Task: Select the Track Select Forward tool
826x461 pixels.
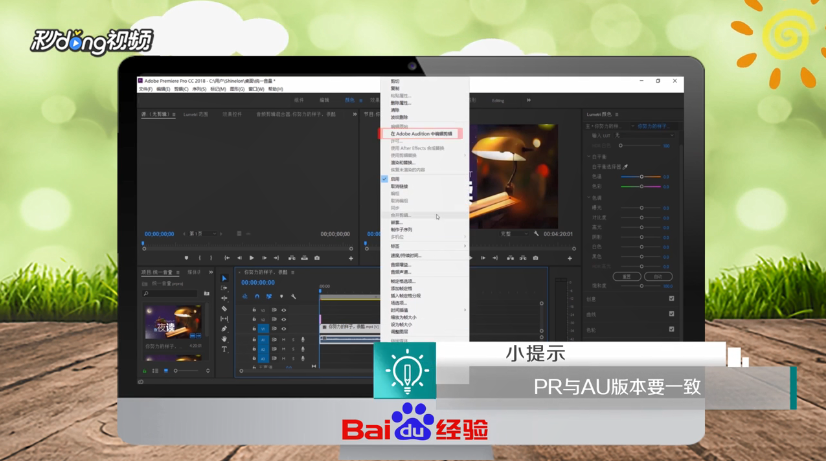Action: coord(224,288)
